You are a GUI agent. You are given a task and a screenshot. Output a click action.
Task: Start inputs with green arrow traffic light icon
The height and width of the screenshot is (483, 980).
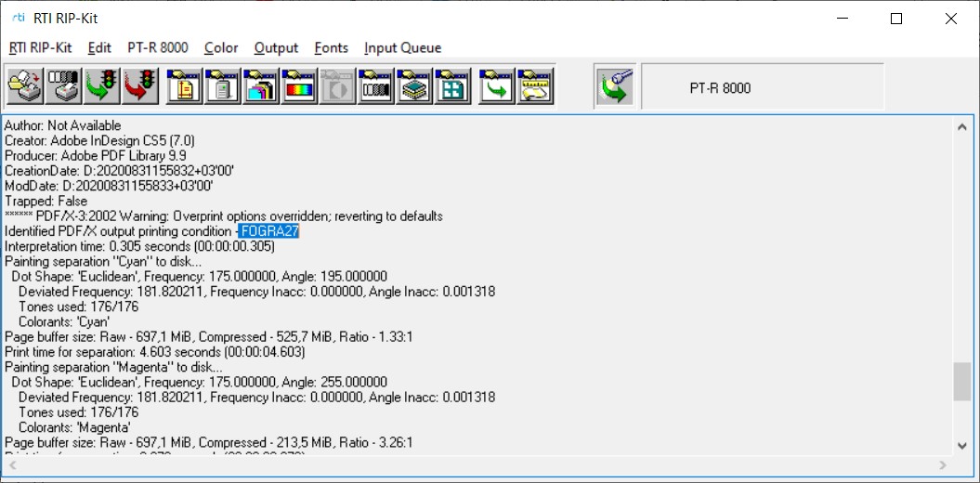102,86
